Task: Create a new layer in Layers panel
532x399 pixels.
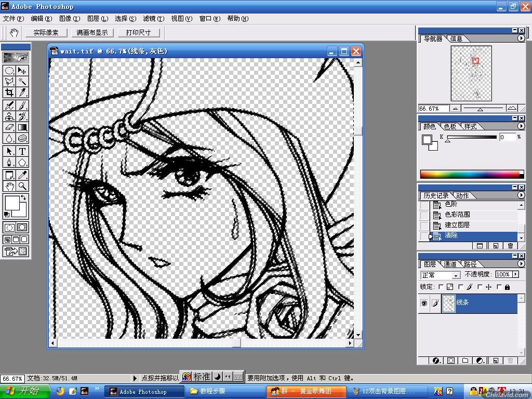Action: tap(496, 361)
